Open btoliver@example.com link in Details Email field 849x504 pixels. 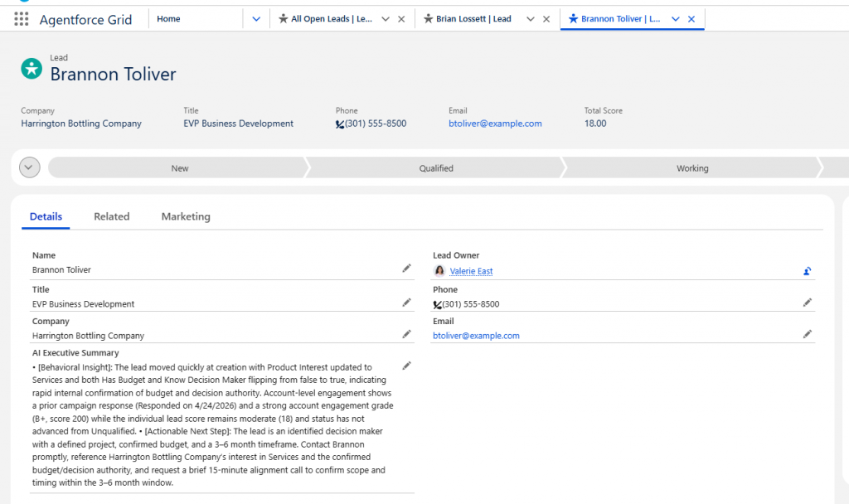pyautogui.click(x=476, y=336)
